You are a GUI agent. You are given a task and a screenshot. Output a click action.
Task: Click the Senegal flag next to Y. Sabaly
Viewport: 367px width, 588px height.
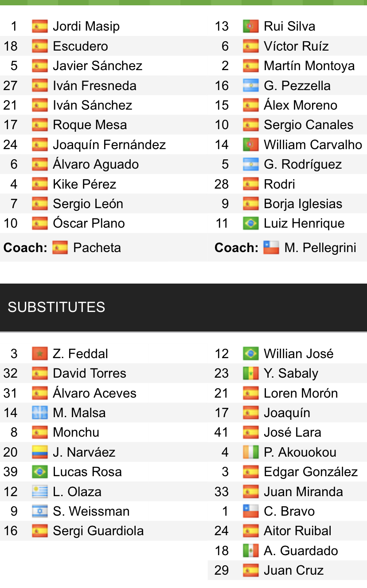(x=251, y=373)
